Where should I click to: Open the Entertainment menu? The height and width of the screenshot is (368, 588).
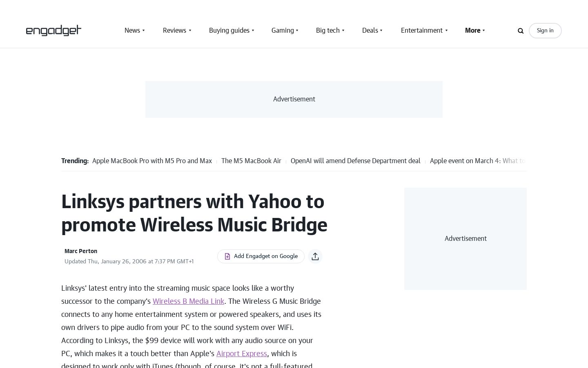click(x=421, y=31)
